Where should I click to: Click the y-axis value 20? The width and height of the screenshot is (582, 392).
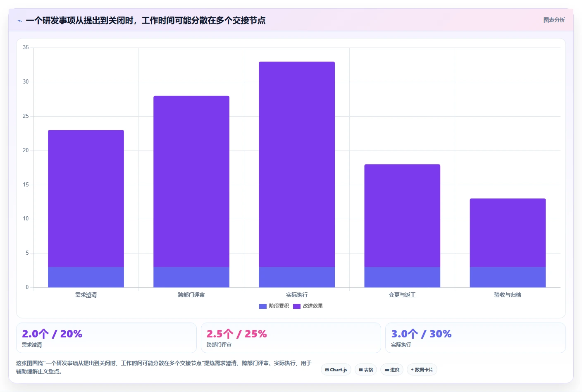tap(26, 151)
